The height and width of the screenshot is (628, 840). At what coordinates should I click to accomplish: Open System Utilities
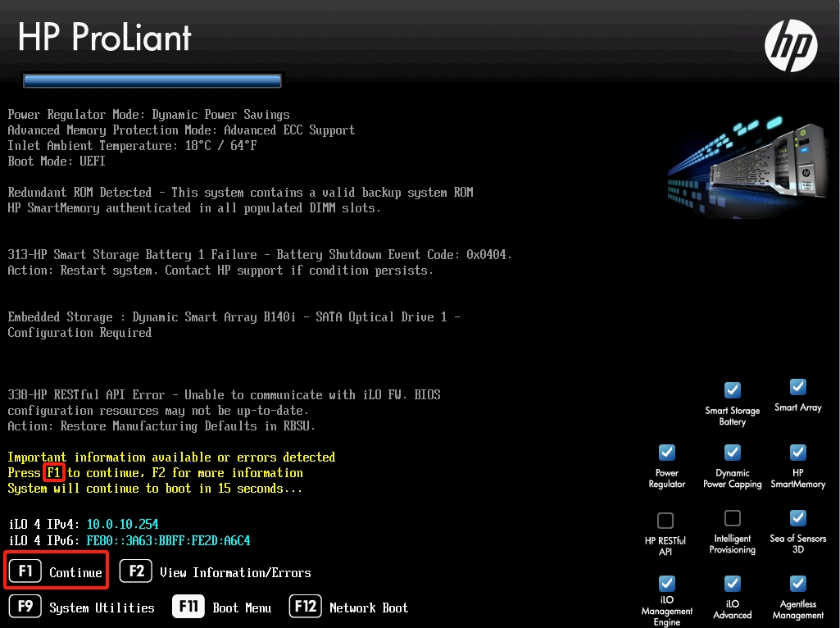point(102,608)
